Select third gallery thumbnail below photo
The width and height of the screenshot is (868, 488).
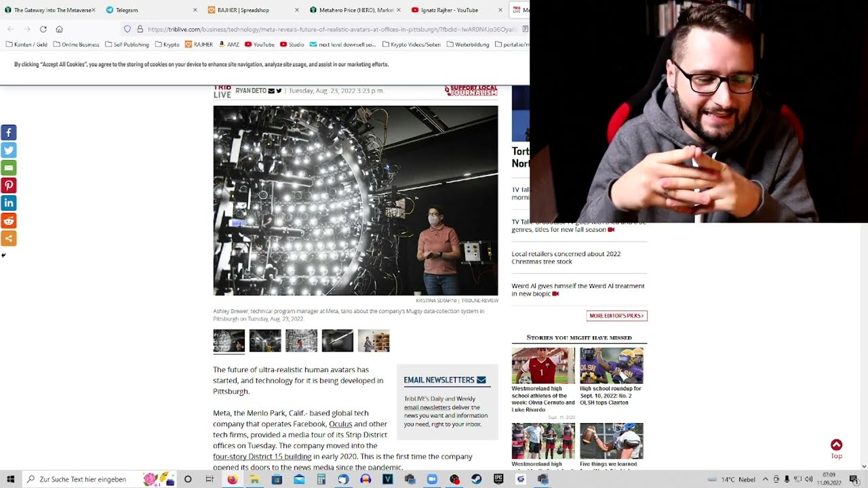coord(301,341)
